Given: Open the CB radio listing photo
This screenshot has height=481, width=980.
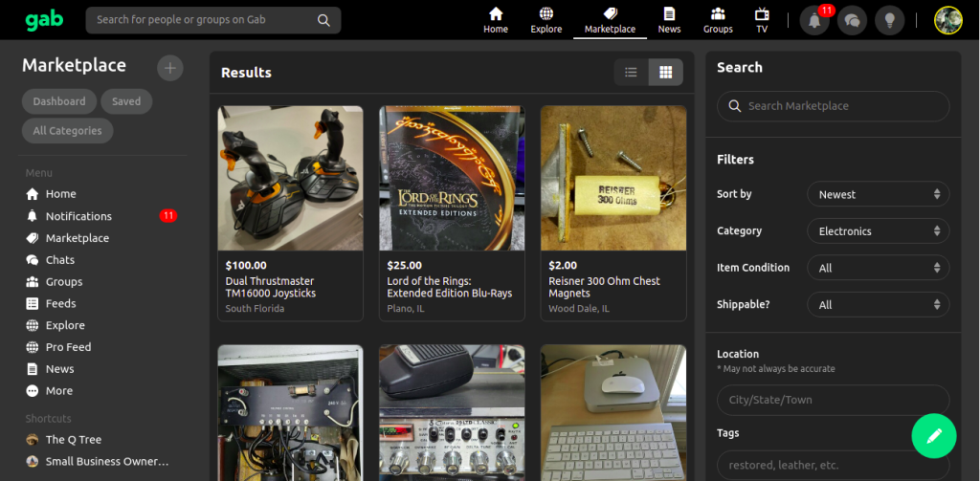Looking at the screenshot, I should 452,413.
